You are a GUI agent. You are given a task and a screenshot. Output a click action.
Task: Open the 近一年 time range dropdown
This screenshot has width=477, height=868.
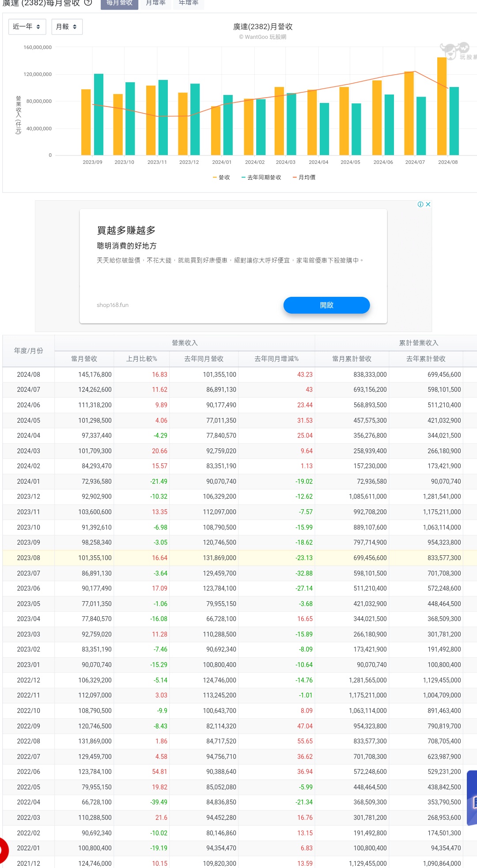tap(27, 27)
